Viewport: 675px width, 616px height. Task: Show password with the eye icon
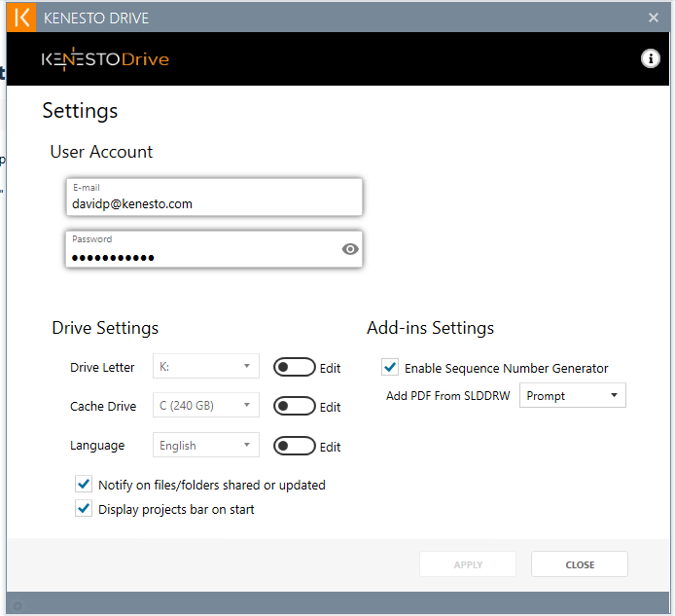pos(350,249)
